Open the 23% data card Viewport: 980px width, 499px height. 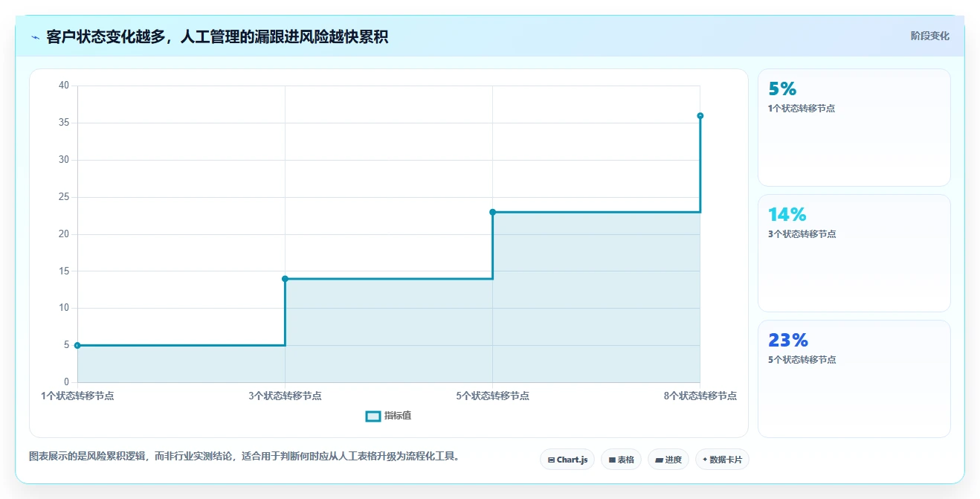854,379
